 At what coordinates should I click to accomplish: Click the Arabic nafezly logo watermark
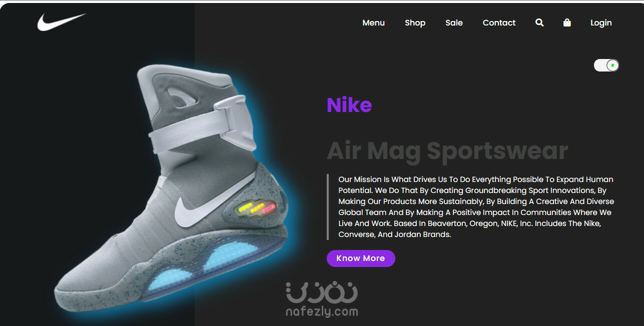coord(322,292)
